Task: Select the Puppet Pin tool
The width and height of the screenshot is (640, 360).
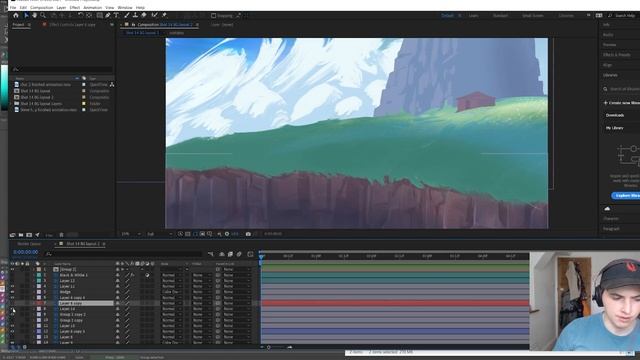Action: 164,16
